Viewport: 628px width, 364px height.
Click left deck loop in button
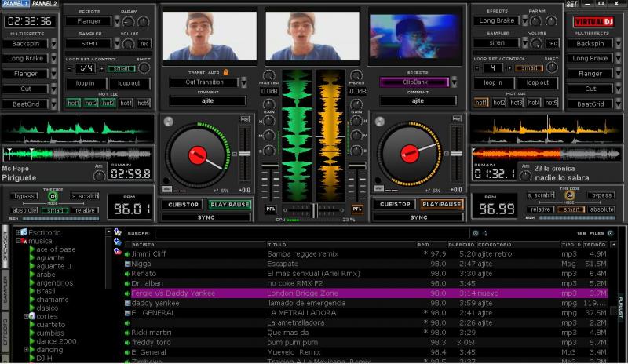[86, 83]
